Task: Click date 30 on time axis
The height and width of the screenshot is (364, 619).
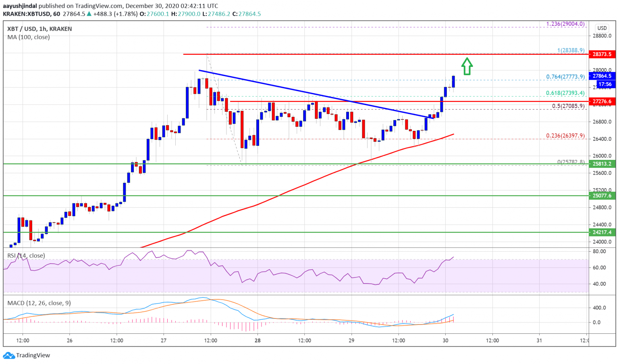Action: click(x=445, y=341)
